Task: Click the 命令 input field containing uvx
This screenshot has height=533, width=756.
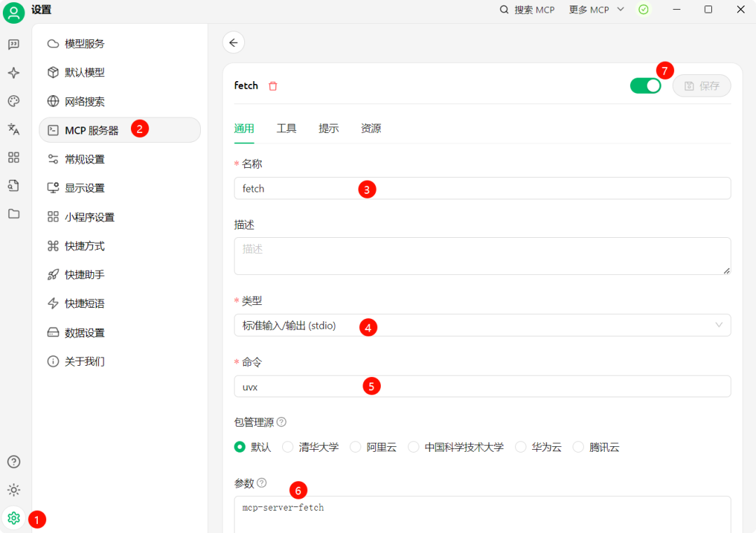Action: [x=482, y=386]
